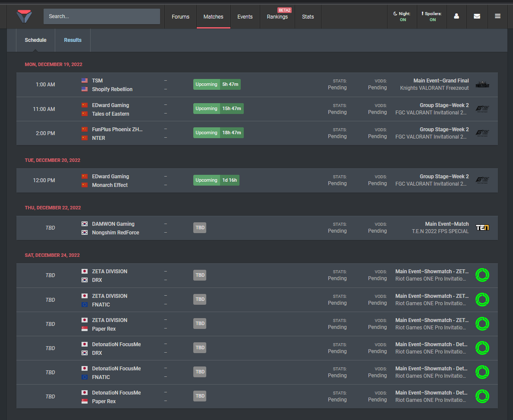Click green event logo on ZETA vs DRX
The image size is (513, 420).
[x=482, y=275]
